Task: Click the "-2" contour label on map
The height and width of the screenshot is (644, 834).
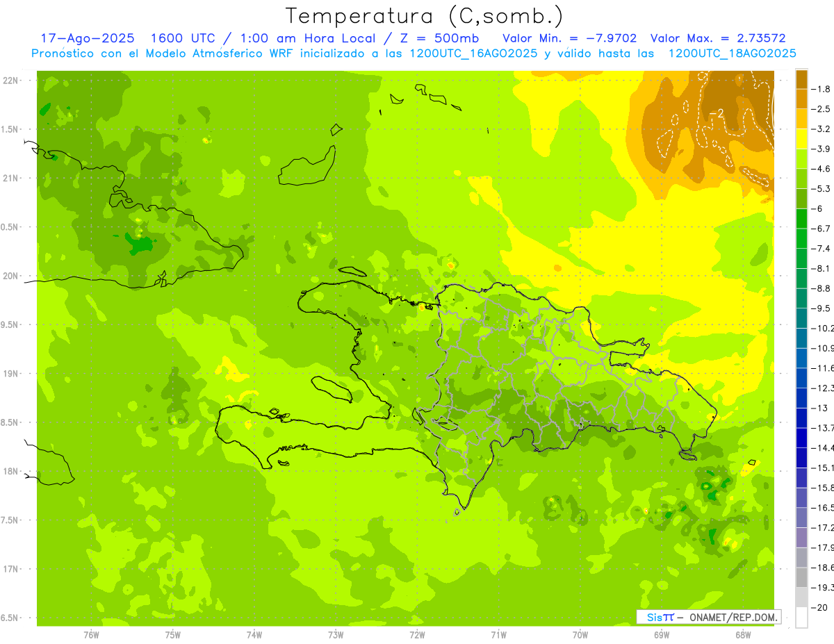Action: point(717,113)
